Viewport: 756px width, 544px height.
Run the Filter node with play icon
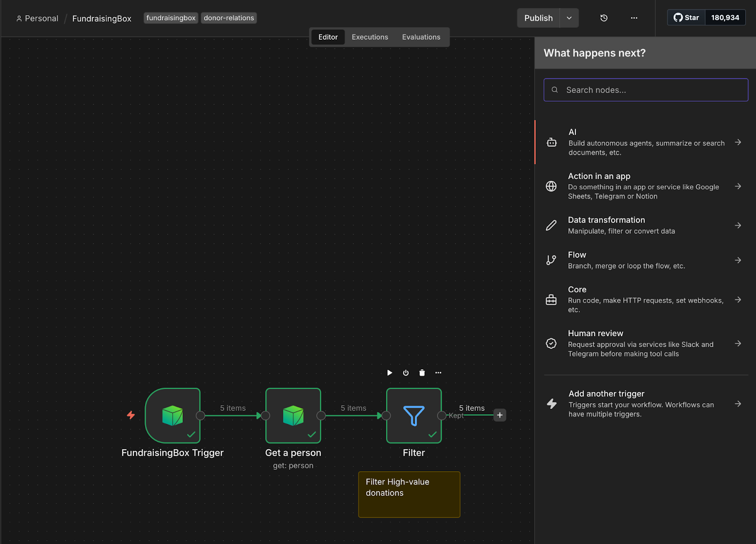[x=389, y=373]
